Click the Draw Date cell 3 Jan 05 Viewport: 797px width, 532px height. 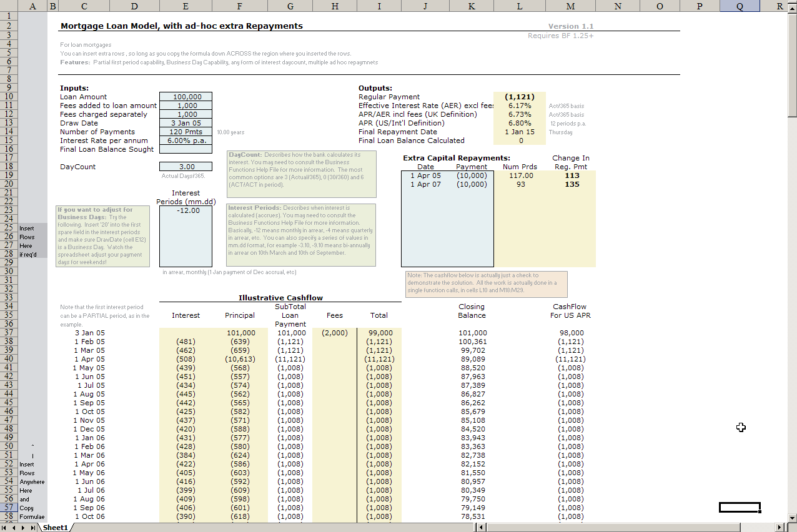click(186, 123)
